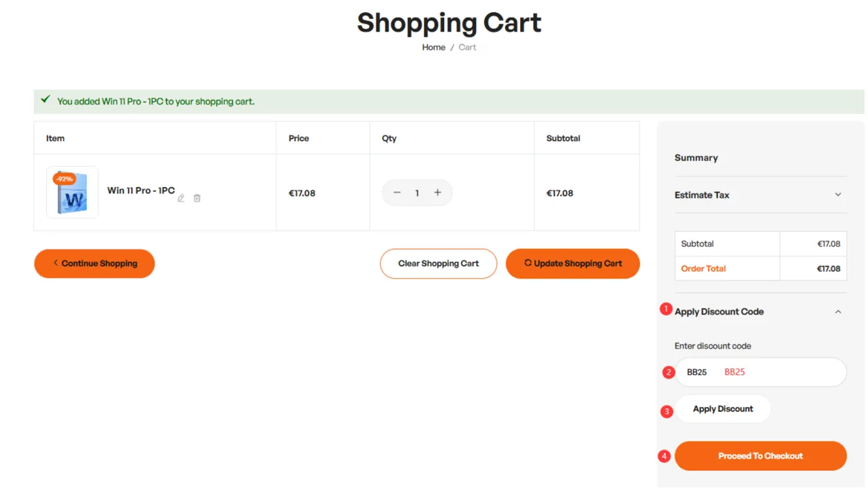Click the Shopping Cart page title
Screen dimensions: 868x493
(x=449, y=23)
